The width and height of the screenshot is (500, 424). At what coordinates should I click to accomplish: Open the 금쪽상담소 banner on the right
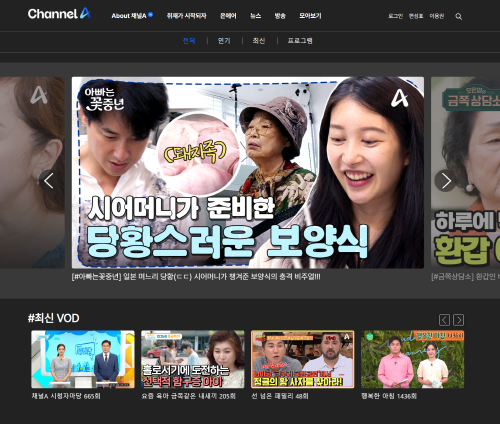coord(465,172)
